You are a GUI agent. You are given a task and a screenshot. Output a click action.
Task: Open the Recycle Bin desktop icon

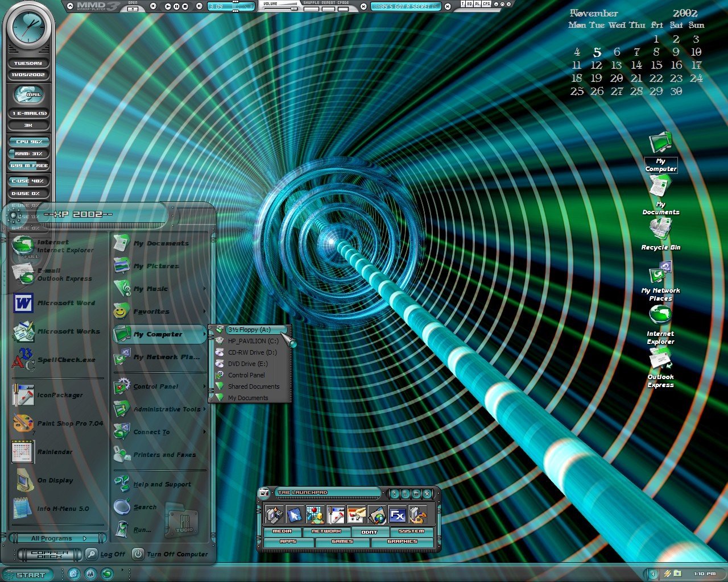pyautogui.click(x=660, y=234)
